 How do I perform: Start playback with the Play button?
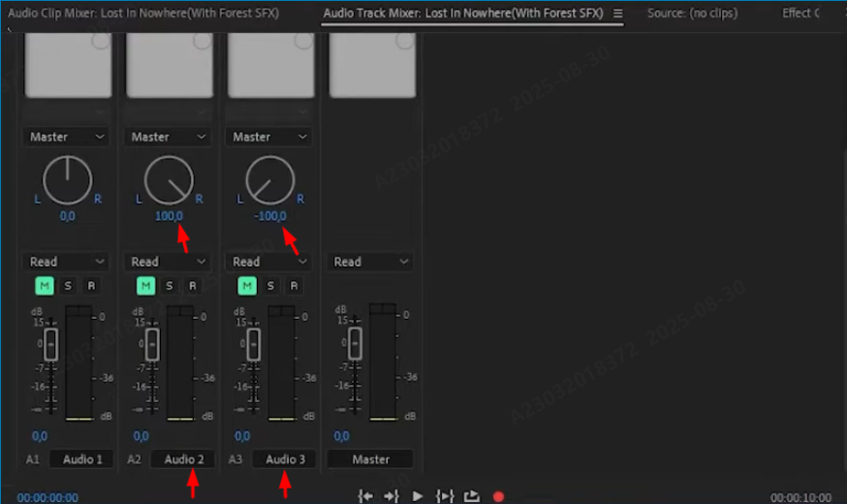[417, 496]
